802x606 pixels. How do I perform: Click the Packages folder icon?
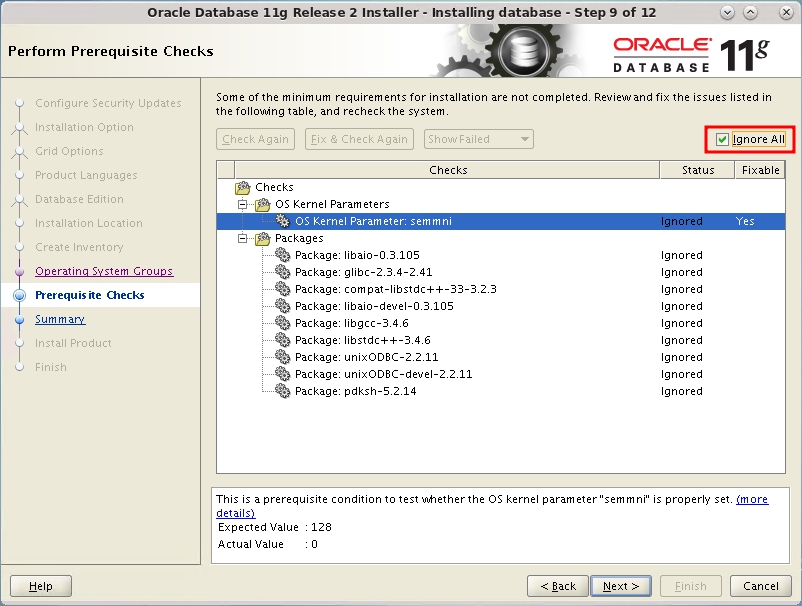[262, 238]
